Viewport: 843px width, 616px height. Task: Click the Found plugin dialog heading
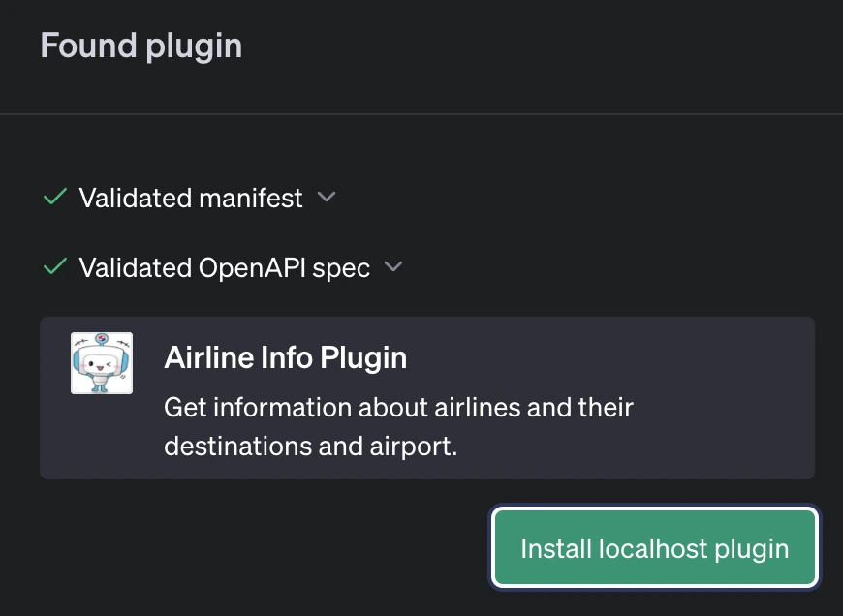click(141, 46)
